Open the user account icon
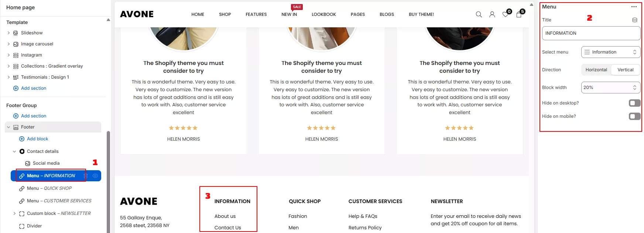Image resolution: width=644 pixels, height=233 pixels. tap(492, 14)
